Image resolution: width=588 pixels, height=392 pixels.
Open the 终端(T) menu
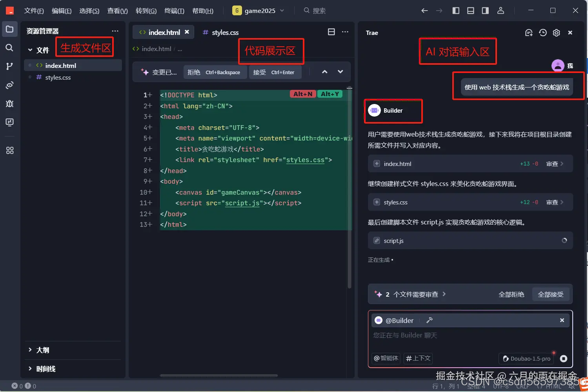174,11
